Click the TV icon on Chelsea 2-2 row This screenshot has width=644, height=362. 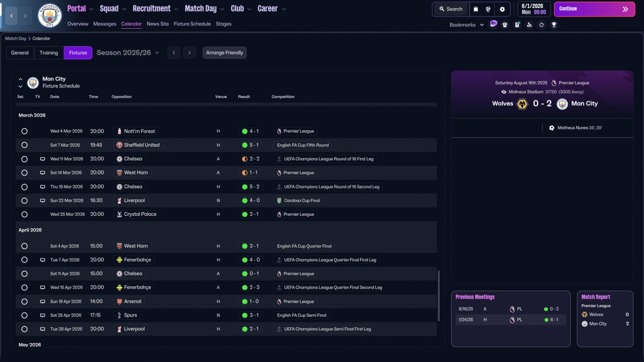(x=43, y=159)
